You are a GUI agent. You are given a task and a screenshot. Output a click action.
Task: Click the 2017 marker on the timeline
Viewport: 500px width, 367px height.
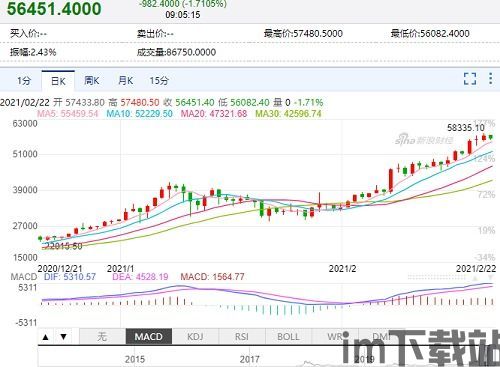249,359
